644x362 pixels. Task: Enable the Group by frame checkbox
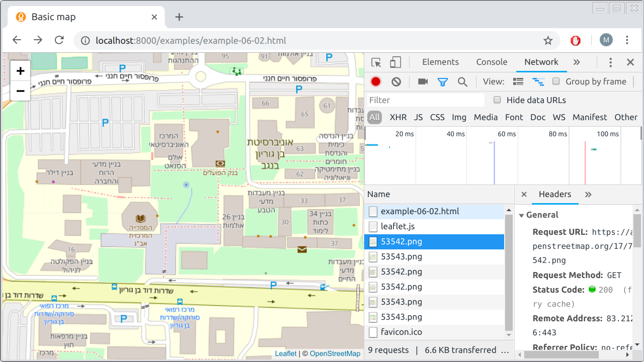click(556, 81)
